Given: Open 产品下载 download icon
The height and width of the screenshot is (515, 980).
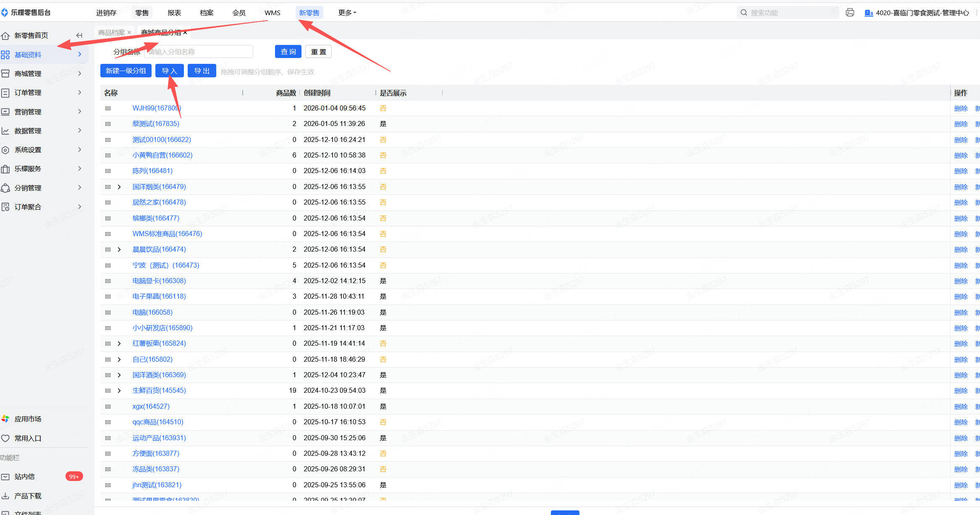Looking at the screenshot, I should coord(5,496).
